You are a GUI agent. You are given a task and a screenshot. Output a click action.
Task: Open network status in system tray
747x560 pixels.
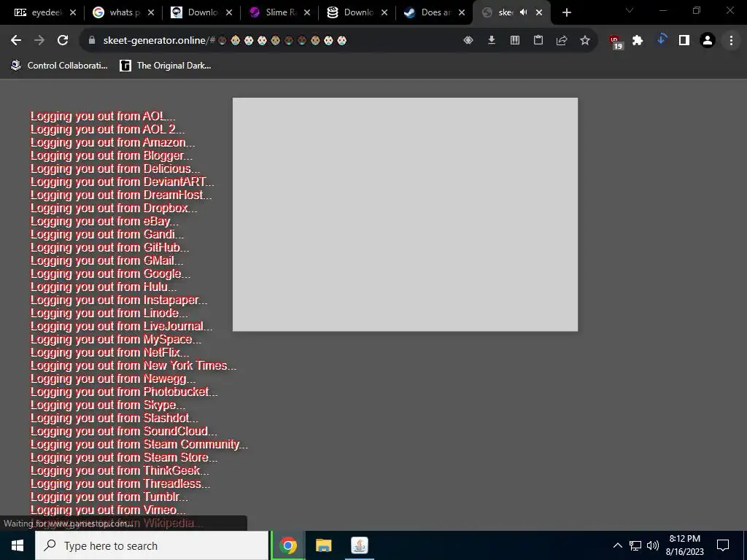click(x=635, y=545)
